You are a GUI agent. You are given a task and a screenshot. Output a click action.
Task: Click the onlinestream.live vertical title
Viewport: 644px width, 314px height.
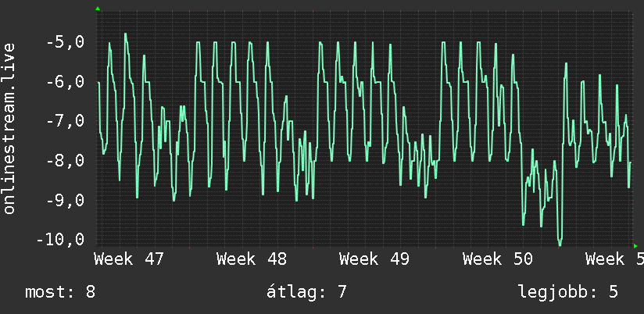(x=9, y=128)
